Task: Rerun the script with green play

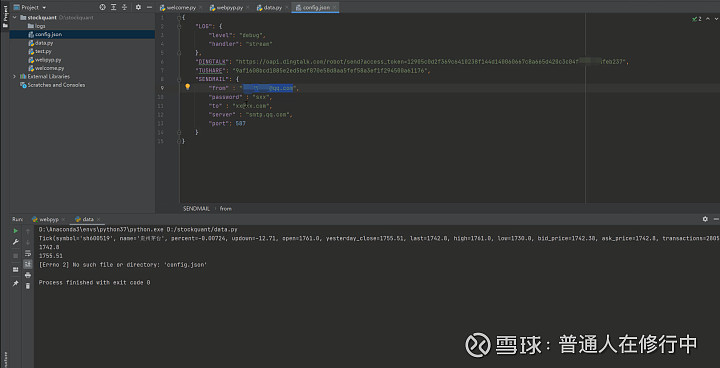Action: pos(16,231)
